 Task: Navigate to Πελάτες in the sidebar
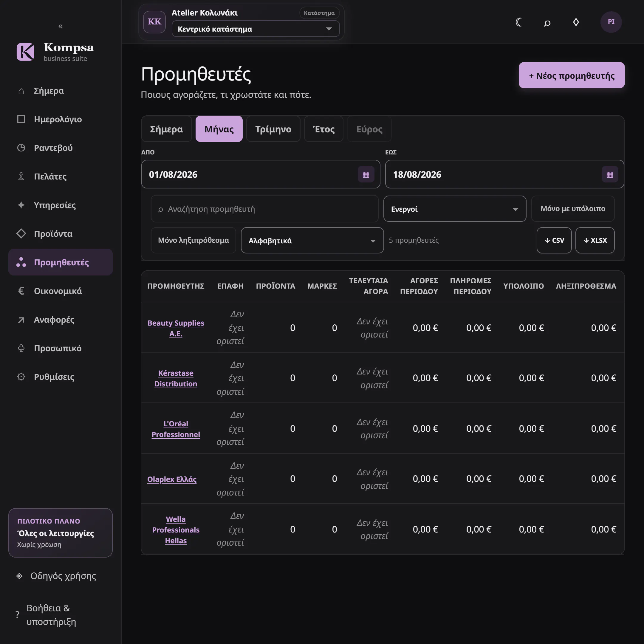[60, 176]
